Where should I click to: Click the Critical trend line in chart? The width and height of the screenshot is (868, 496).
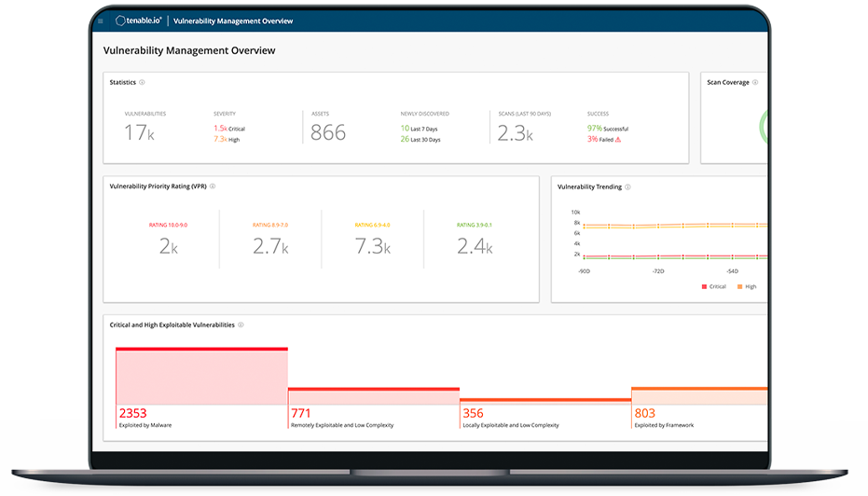pyautogui.click(x=675, y=256)
